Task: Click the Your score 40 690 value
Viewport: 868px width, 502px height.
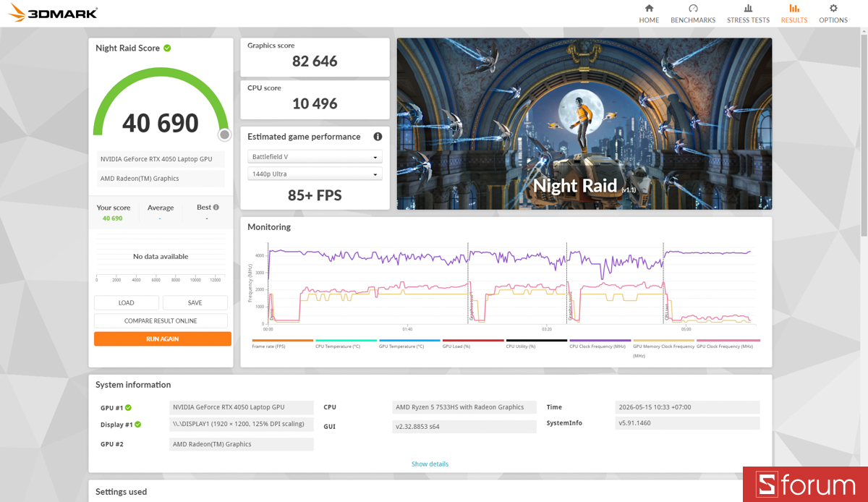Action: point(112,218)
